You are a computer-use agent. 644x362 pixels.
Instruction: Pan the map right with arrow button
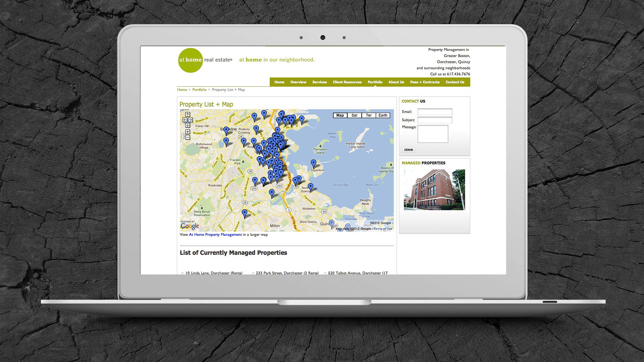[x=191, y=120]
